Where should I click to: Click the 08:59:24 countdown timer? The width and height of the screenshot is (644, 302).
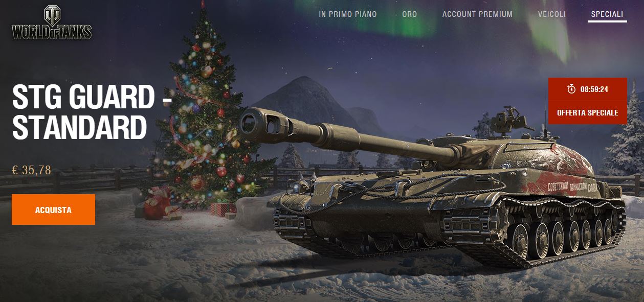(594, 89)
